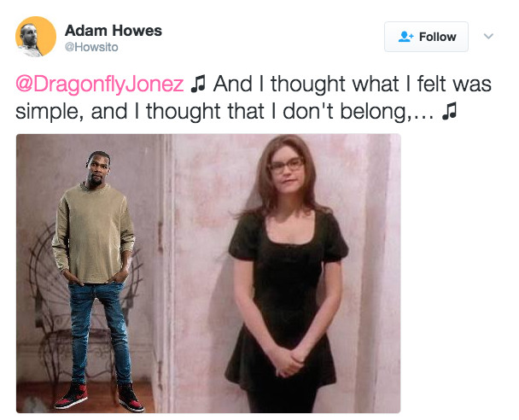This screenshot has width=519, height=420.
Task: Click the tweet text beginning 'And I thought'
Action: [x=254, y=97]
